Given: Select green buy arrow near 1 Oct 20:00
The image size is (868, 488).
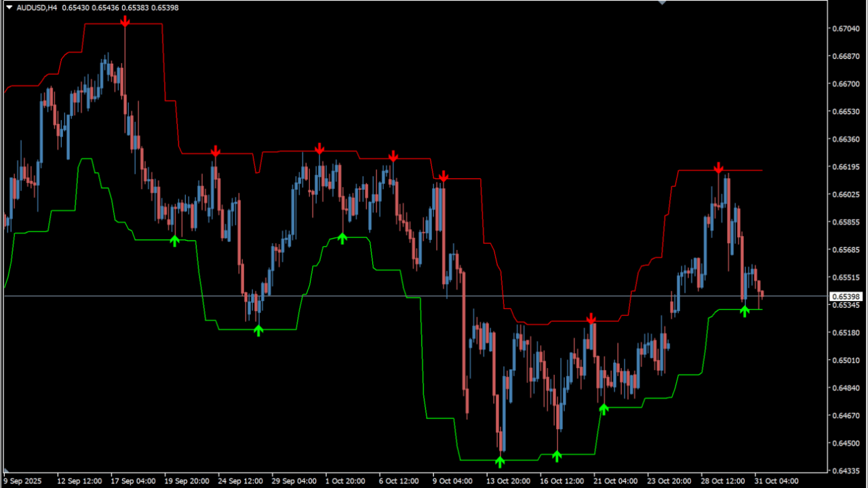Looking at the screenshot, I should (x=342, y=238).
